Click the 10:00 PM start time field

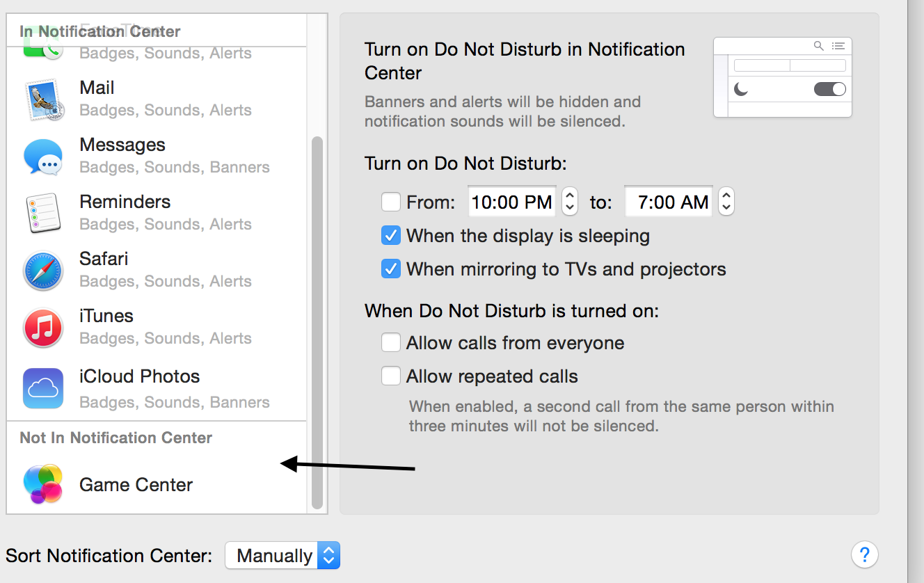coord(512,202)
